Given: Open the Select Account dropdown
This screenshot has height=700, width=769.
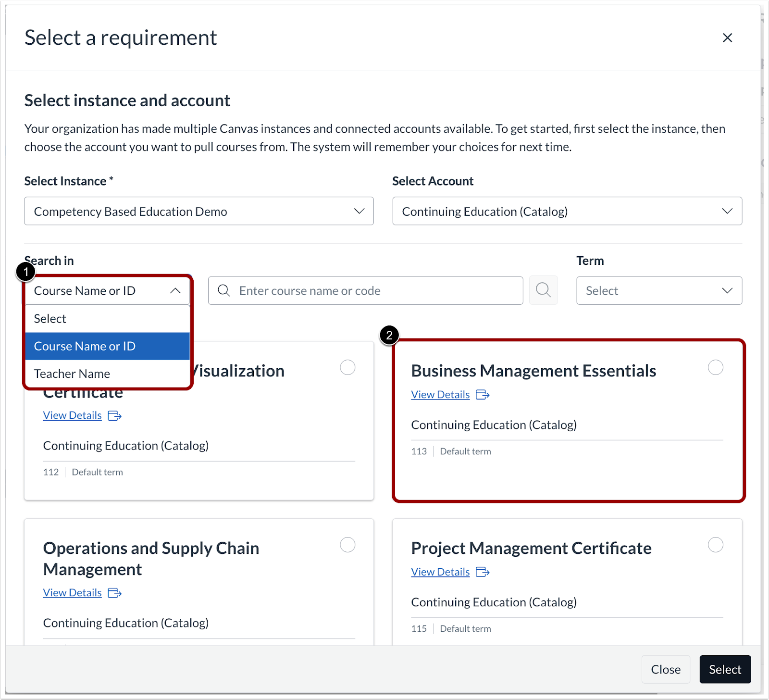Looking at the screenshot, I should 567,211.
